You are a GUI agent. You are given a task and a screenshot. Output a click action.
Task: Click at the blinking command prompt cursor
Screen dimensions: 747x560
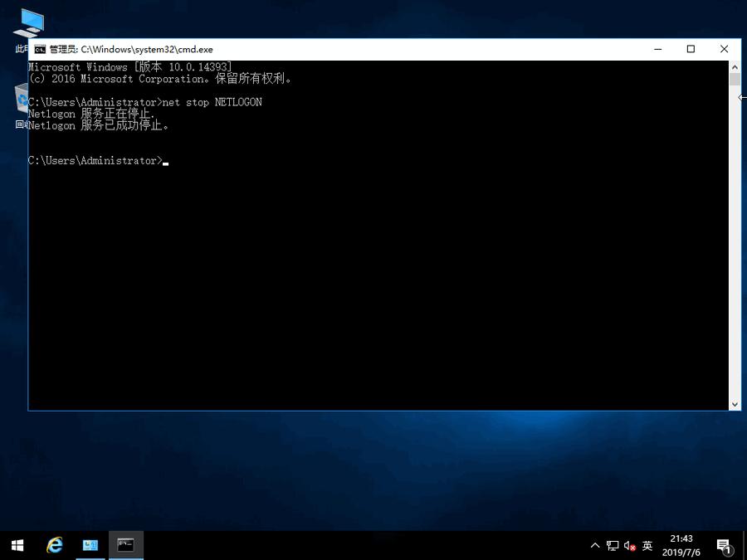click(x=165, y=161)
